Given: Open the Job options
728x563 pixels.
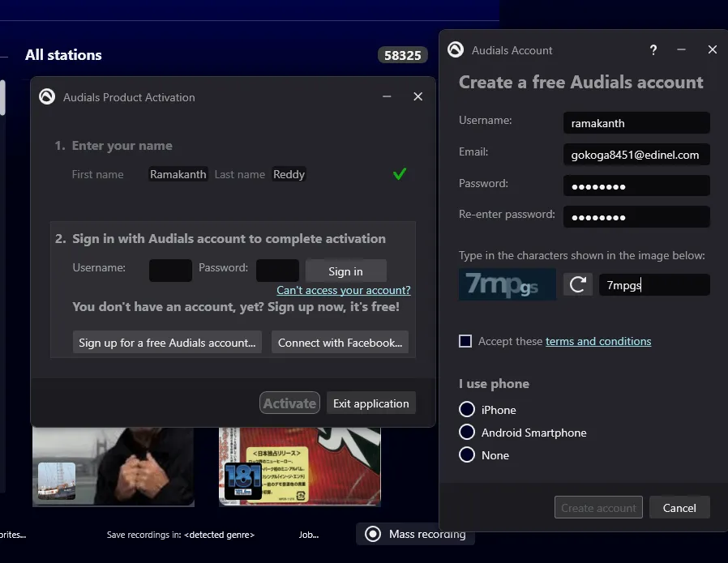Looking at the screenshot, I should pyautogui.click(x=309, y=535).
